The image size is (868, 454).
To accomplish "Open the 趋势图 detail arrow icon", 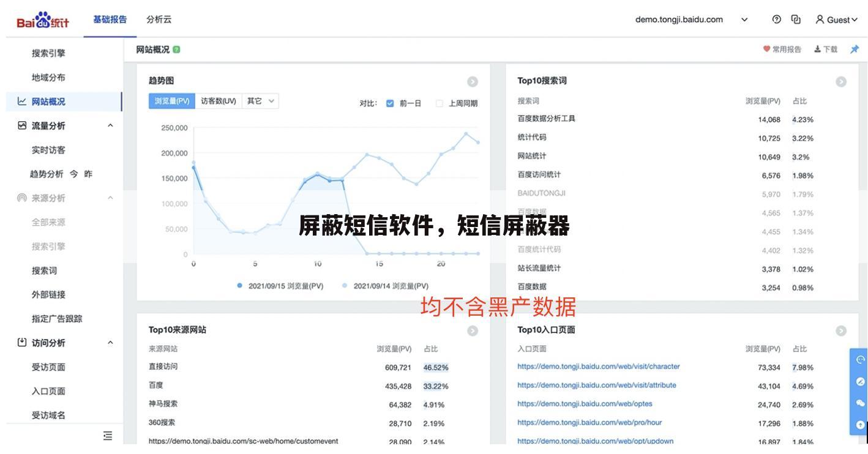I will pos(473,81).
